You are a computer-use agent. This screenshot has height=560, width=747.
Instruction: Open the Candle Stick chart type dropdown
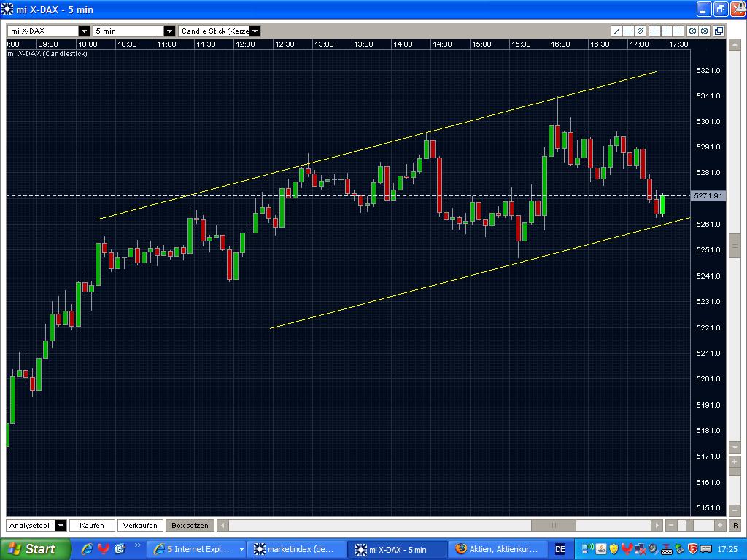click(255, 31)
